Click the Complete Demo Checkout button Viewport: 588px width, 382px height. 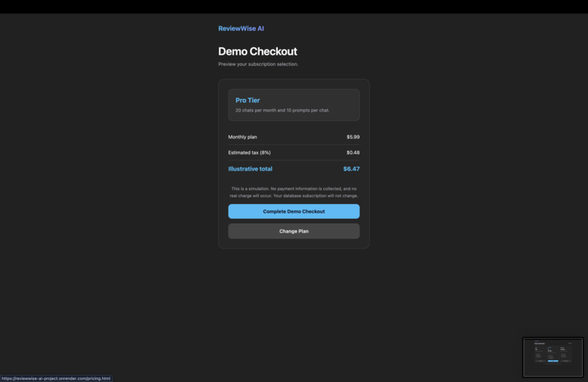(293, 211)
